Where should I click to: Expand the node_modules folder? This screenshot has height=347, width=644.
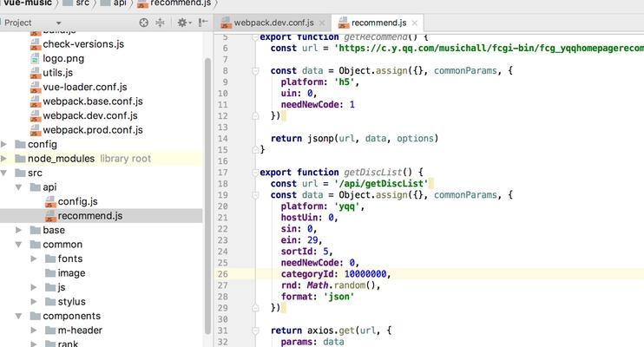(3, 159)
